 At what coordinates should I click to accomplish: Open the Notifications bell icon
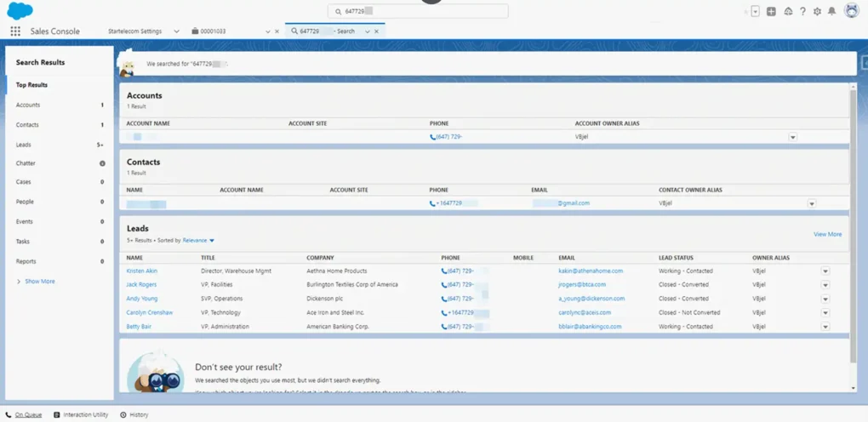pos(831,11)
